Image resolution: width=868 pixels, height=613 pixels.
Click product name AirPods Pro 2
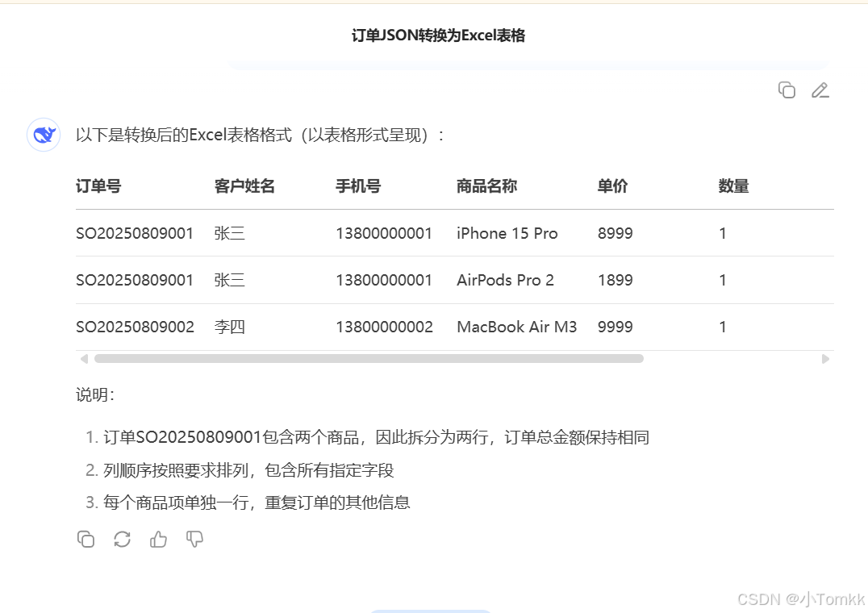tap(506, 280)
